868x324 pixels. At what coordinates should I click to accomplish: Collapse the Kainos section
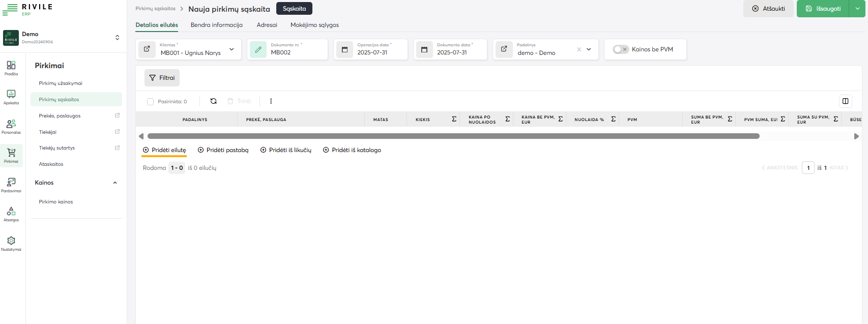pyautogui.click(x=115, y=183)
